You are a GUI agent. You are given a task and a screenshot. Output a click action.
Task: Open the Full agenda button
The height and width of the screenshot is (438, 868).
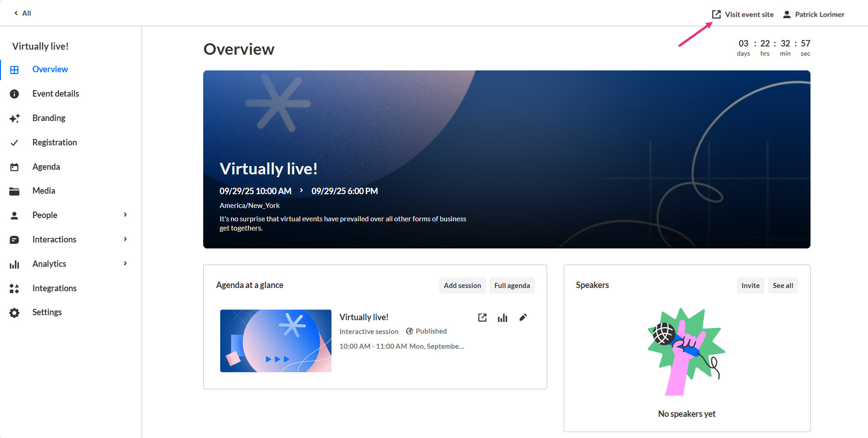coord(512,286)
